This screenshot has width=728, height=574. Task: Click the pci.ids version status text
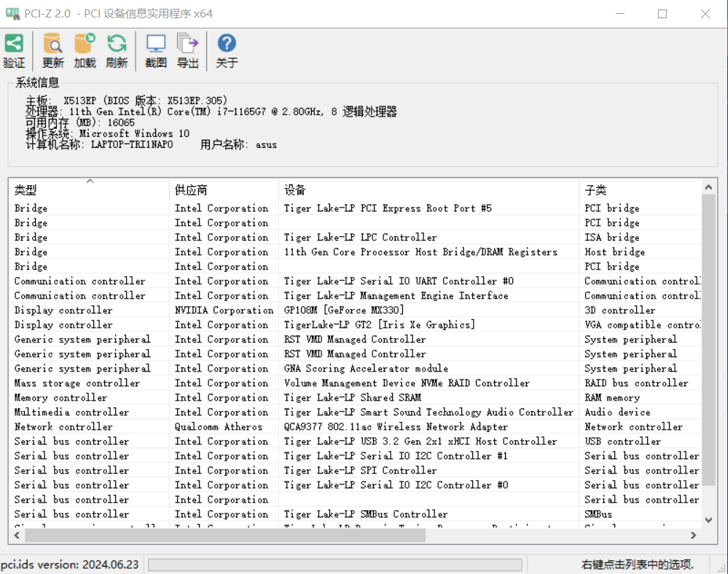point(70,565)
